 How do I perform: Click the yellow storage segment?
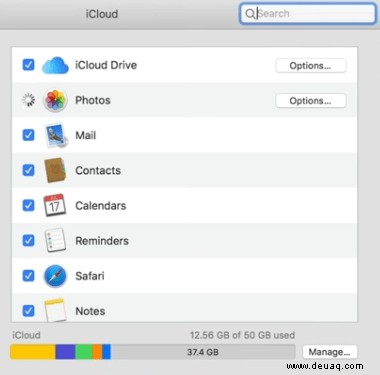coord(33,352)
